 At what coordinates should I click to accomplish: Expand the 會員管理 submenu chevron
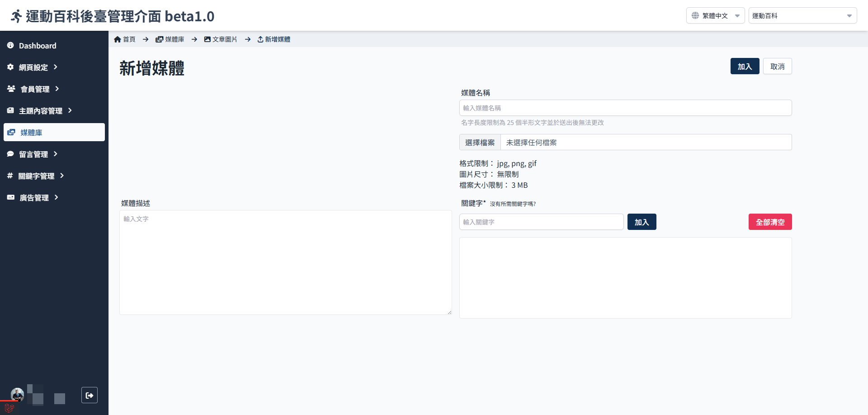click(x=57, y=89)
